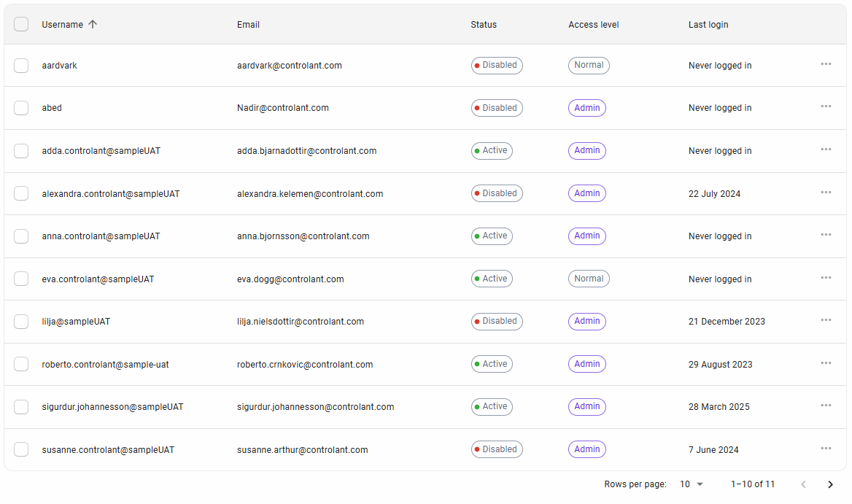Viewport: 852px width, 504px height.
Task: Click email adda.bjarnadottir@controlant.com
Action: click(306, 151)
